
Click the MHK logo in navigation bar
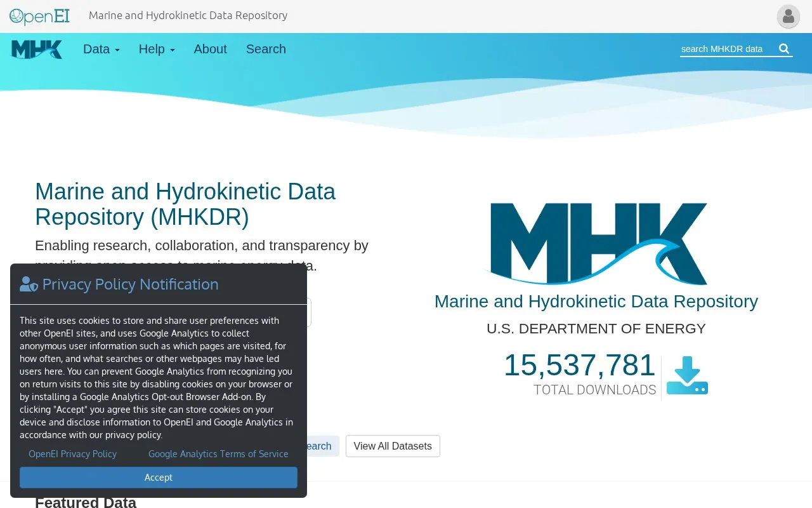37,50
